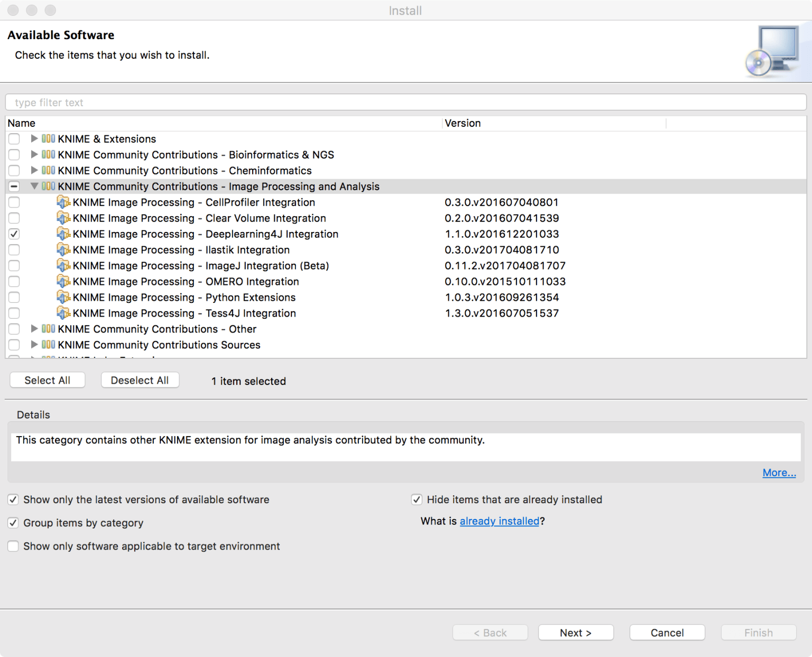Image resolution: width=812 pixels, height=657 pixels.
Task: Click the OMERO Integration feature icon
Action: pyautogui.click(x=63, y=281)
